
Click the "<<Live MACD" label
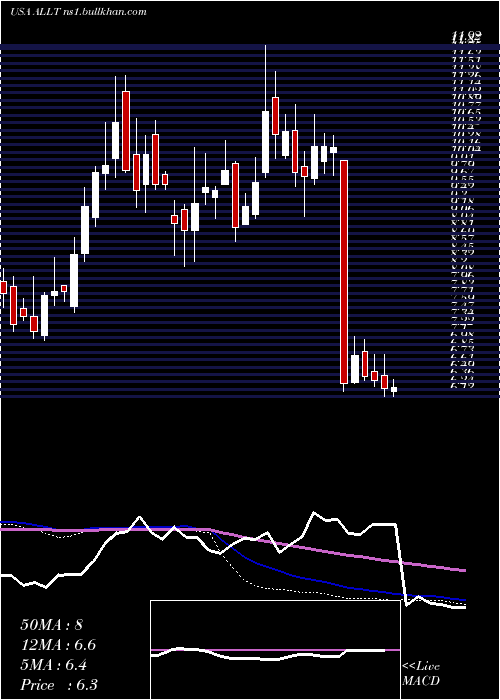pos(421,674)
